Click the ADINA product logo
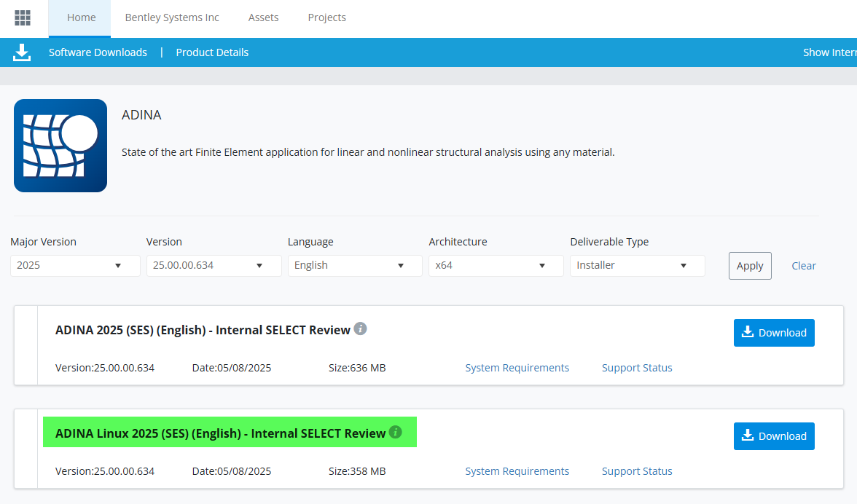Image resolution: width=857 pixels, height=504 pixels. point(60,145)
